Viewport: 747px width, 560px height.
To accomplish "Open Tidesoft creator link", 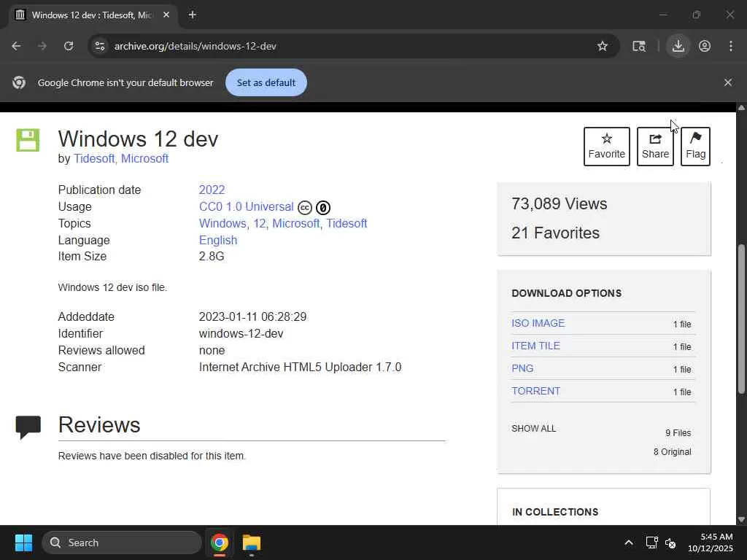I will (x=94, y=158).
